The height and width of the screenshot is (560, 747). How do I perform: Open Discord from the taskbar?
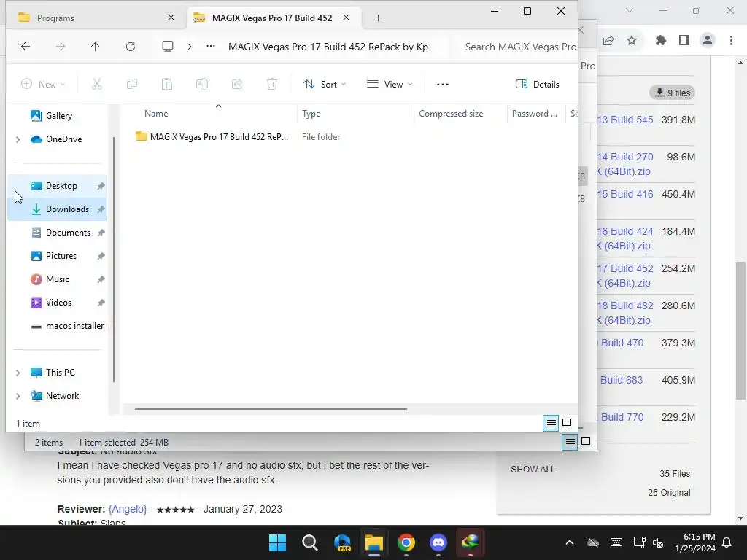[x=438, y=542]
